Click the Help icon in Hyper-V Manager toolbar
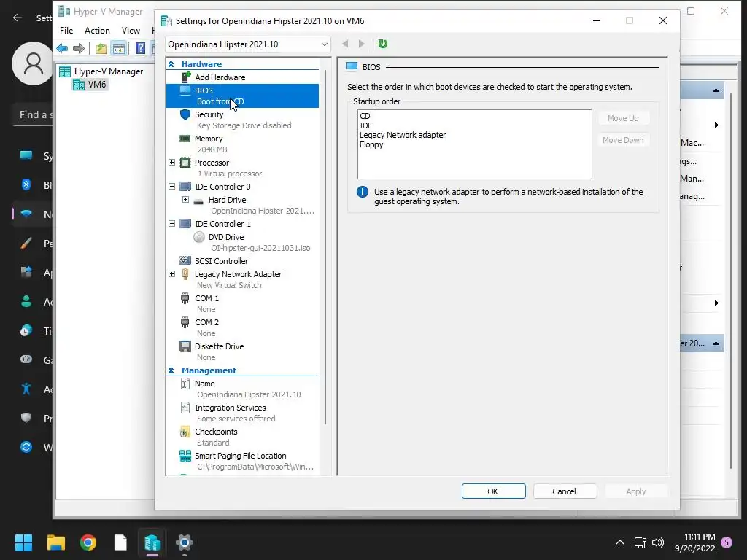The width and height of the screenshot is (747, 560). point(141,48)
